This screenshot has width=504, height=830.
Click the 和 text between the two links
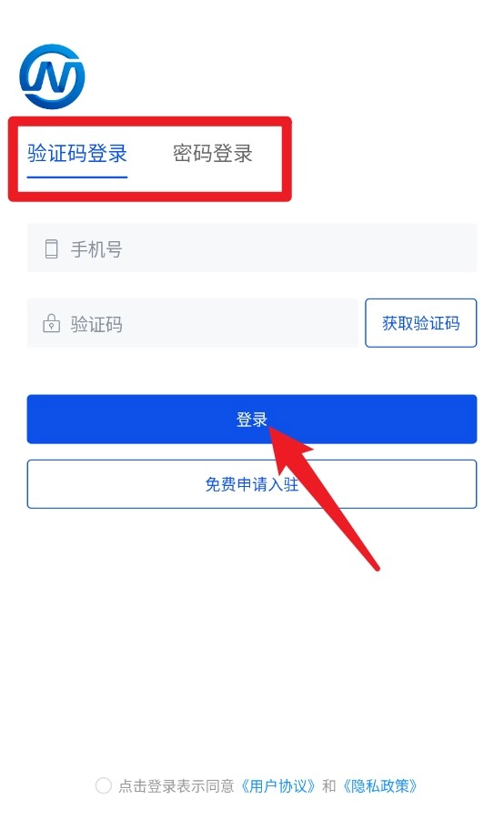click(329, 785)
